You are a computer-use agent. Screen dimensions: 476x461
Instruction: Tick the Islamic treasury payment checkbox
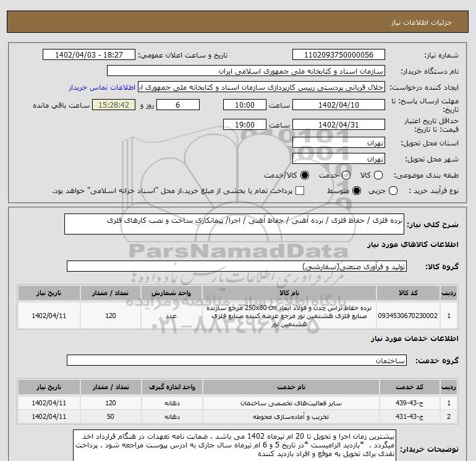(x=300, y=191)
